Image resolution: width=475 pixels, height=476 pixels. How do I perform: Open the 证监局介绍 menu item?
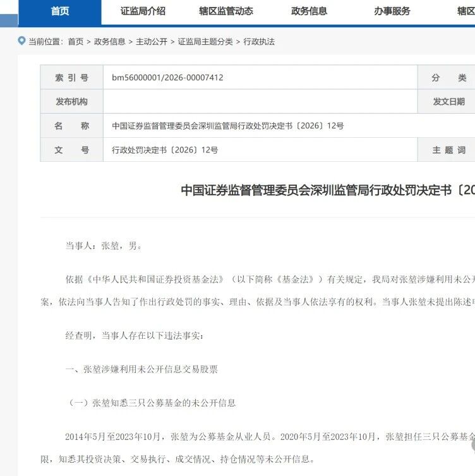143,11
